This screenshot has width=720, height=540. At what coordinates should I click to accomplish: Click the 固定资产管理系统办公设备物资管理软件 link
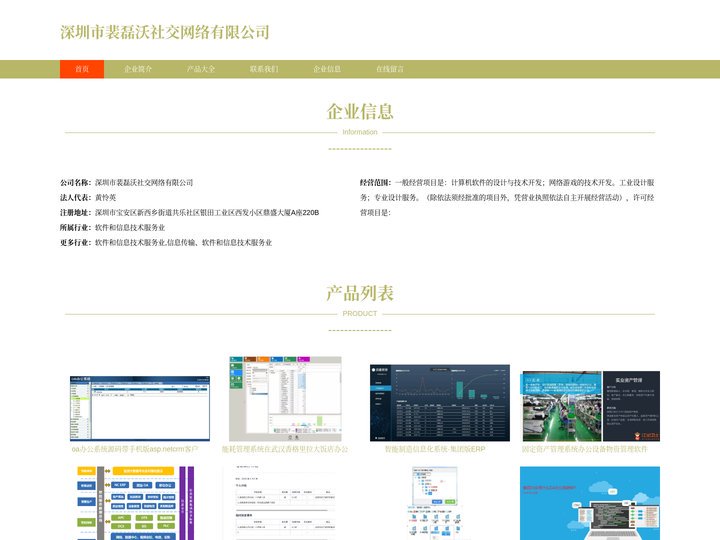point(585,449)
